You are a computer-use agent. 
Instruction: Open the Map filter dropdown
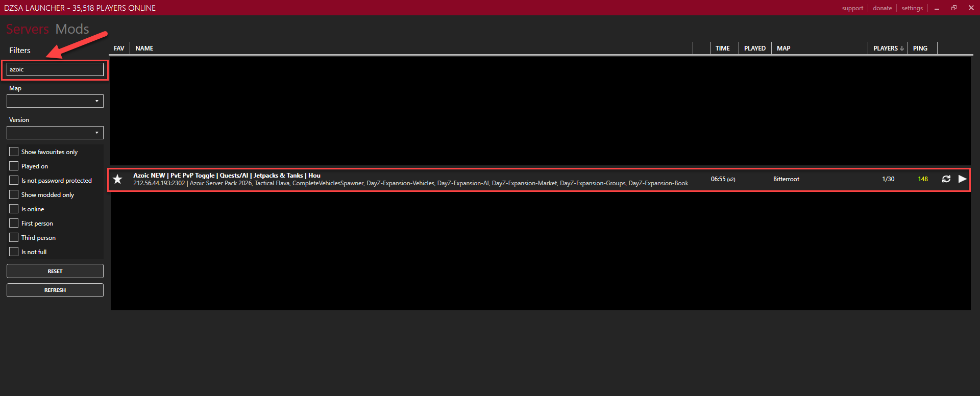coord(55,101)
